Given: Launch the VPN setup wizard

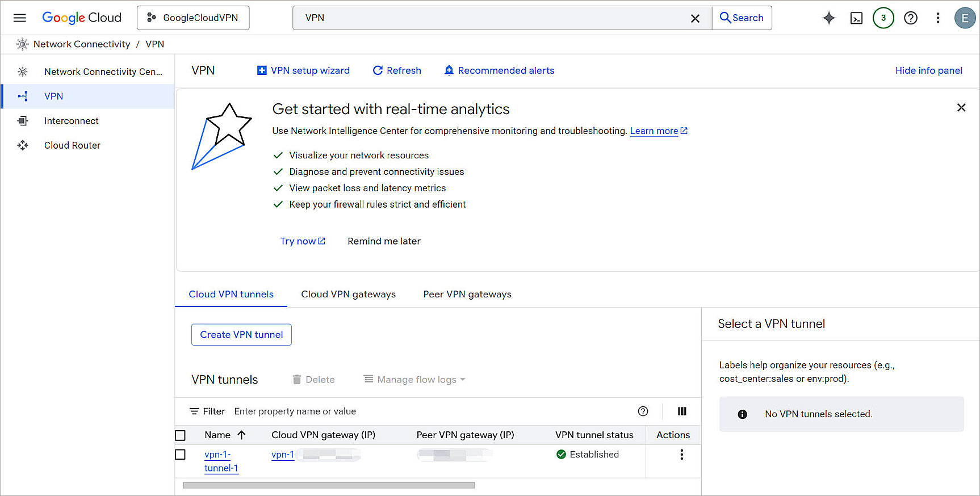Looking at the screenshot, I should point(303,70).
